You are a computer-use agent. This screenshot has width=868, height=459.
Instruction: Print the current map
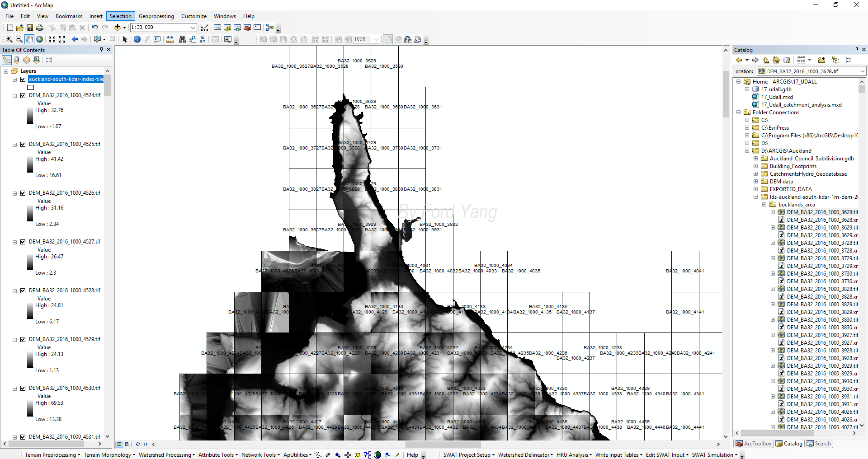coord(40,28)
